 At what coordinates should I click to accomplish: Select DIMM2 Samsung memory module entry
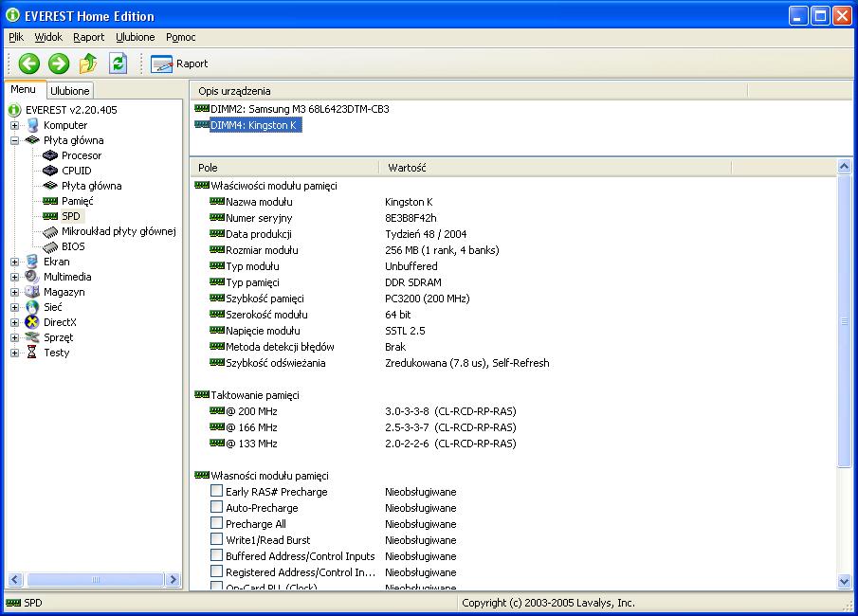299,109
